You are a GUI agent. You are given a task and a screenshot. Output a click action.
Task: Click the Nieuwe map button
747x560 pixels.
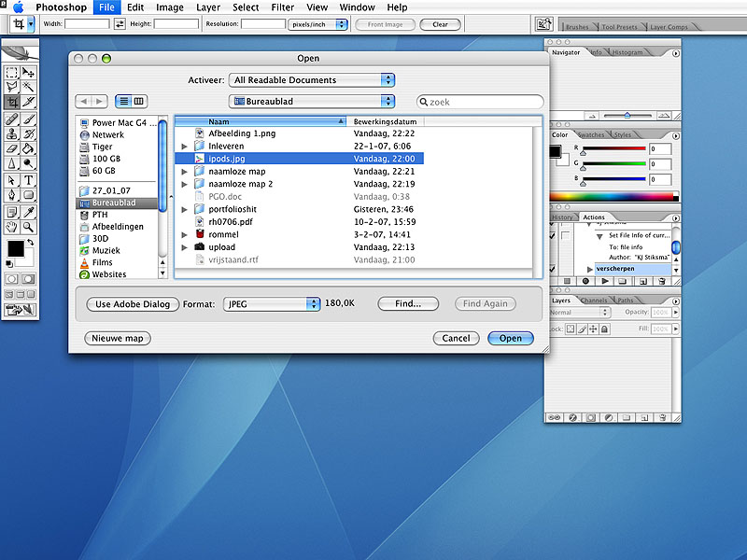point(118,338)
